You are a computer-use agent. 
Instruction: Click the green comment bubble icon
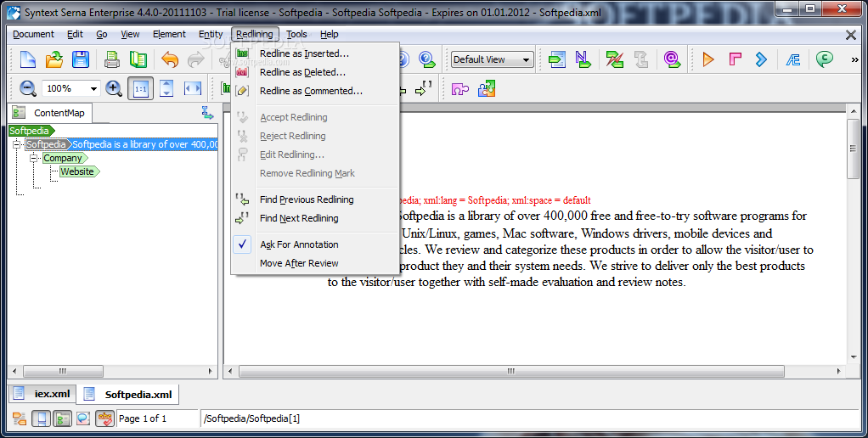pyautogui.click(x=825, y=59)
